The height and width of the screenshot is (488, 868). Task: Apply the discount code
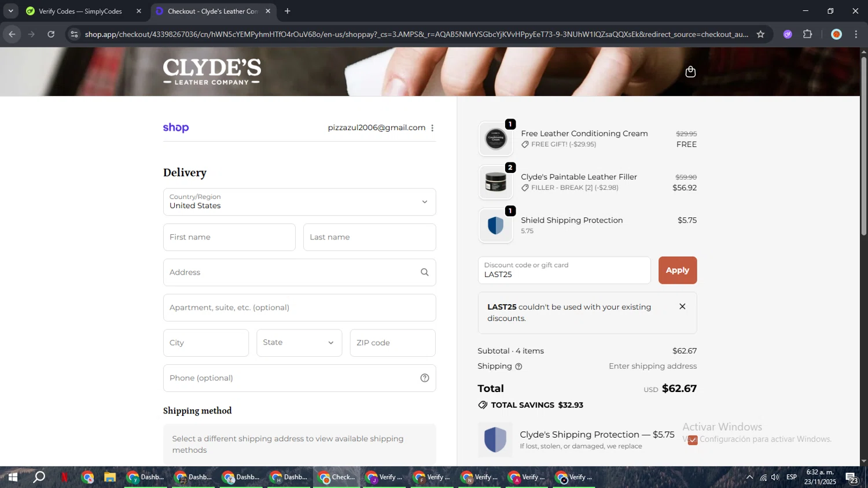click(x=678, y=270)
